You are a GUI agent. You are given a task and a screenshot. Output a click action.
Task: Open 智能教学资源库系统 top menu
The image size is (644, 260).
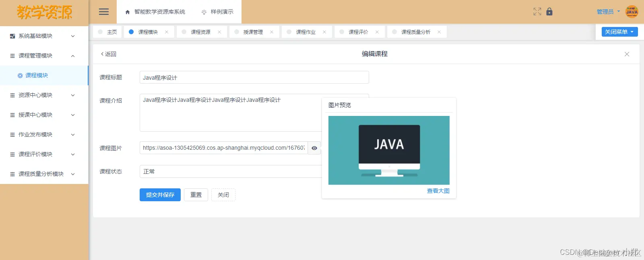(x=155, y=12)
